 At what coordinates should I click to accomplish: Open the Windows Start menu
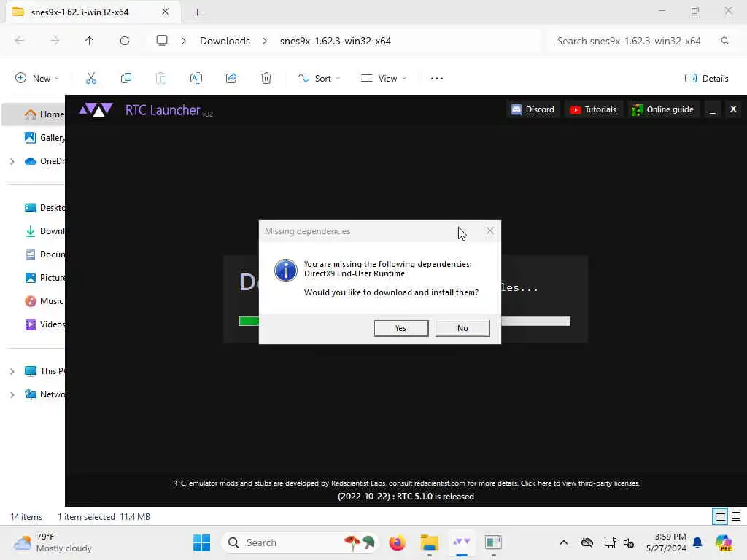coord(201,542)
